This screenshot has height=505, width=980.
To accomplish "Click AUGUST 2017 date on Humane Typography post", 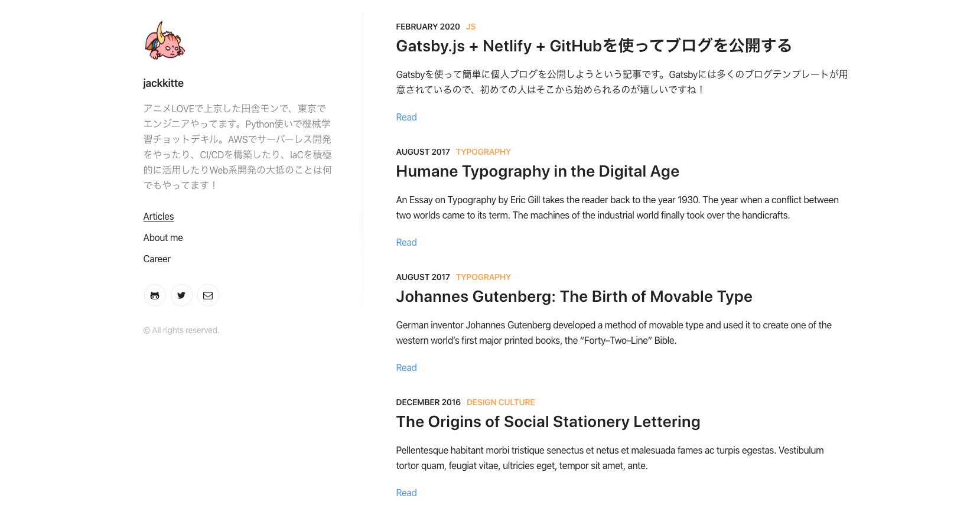I will pyautogui.click(x=423, y=152).
